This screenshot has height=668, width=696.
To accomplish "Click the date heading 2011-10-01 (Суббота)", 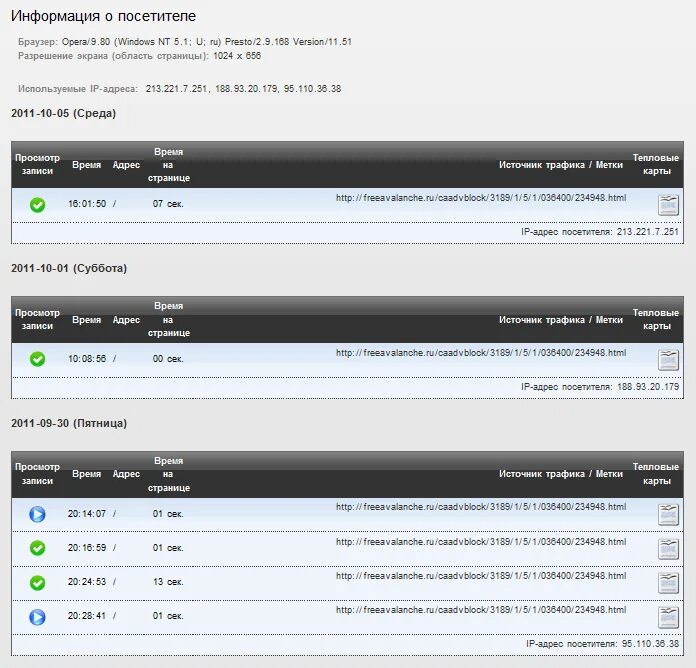I will tap(69, 268).
